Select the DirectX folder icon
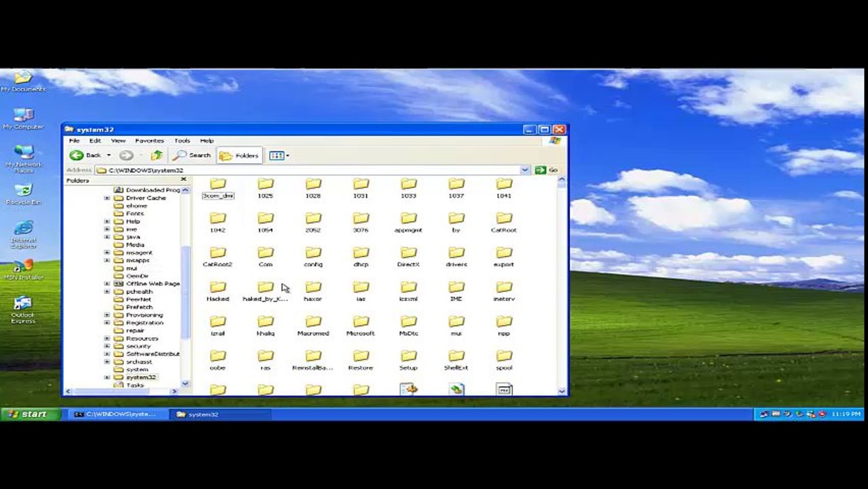Image resolution: width=868 pixels, height=489 pixels. pos(408,253)
